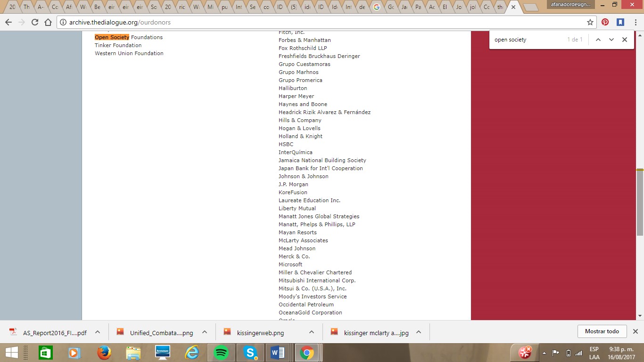Click the Pinterest extension icon

point(605,22)
